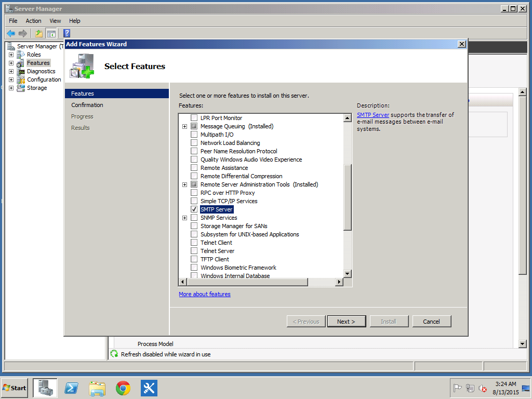Screen dimensions: 532x399
Task: Click the Cancel button
Action: pos(432,321)
